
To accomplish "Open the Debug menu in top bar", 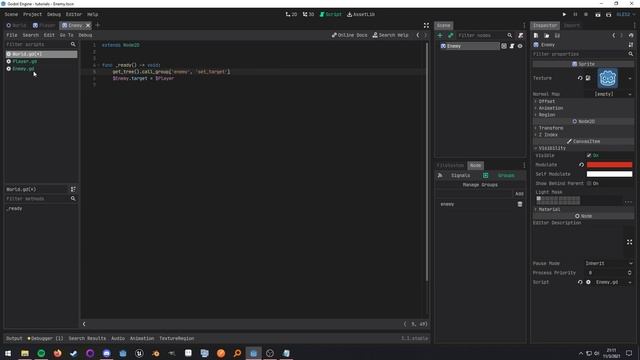I will coord(53,14).
